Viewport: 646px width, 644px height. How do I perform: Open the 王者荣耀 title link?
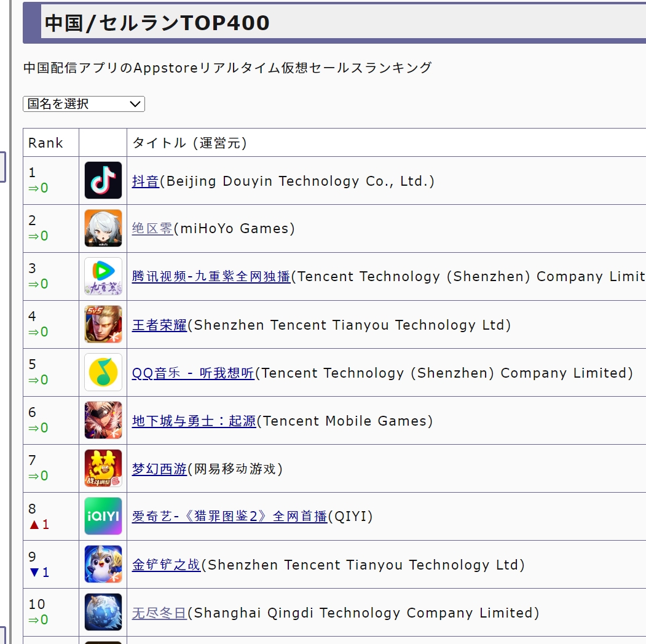pos(159,325)
